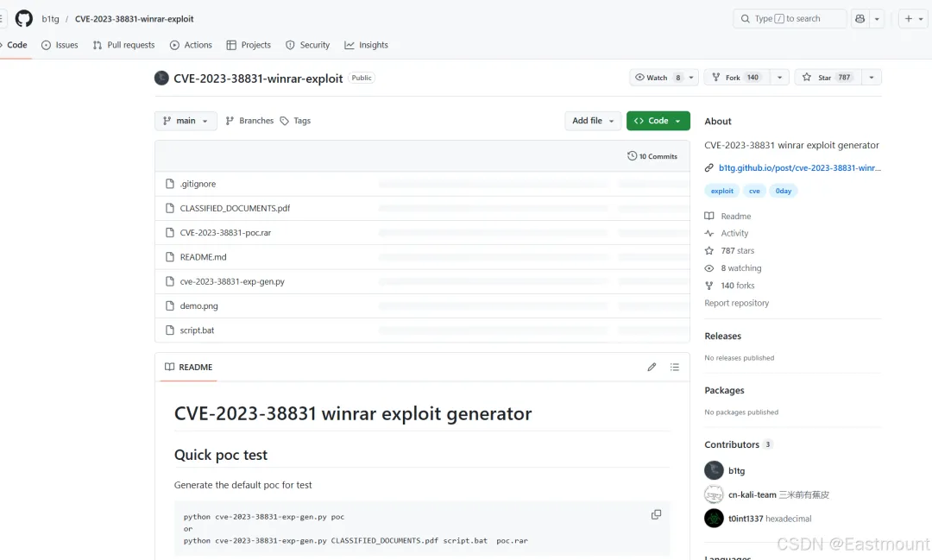
Task: Open the GitHub home logo
Action: click(x=24, y=18)
